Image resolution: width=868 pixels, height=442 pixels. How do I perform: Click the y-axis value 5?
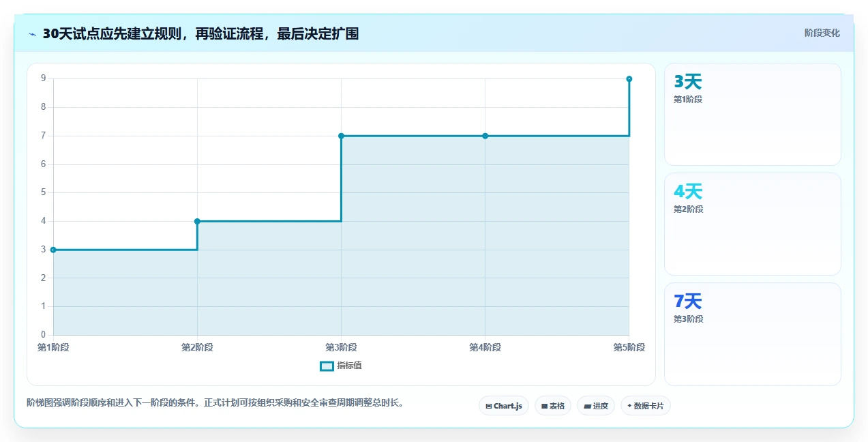pyautogui.click(x=43, y=192)
